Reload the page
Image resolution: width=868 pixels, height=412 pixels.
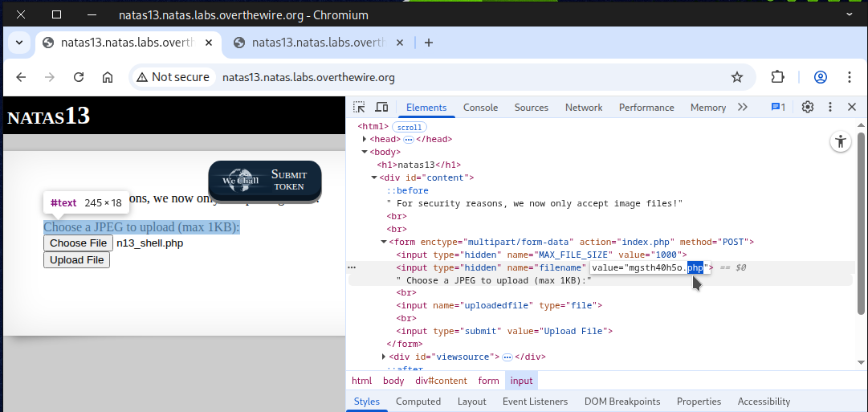tap(79, 77)
